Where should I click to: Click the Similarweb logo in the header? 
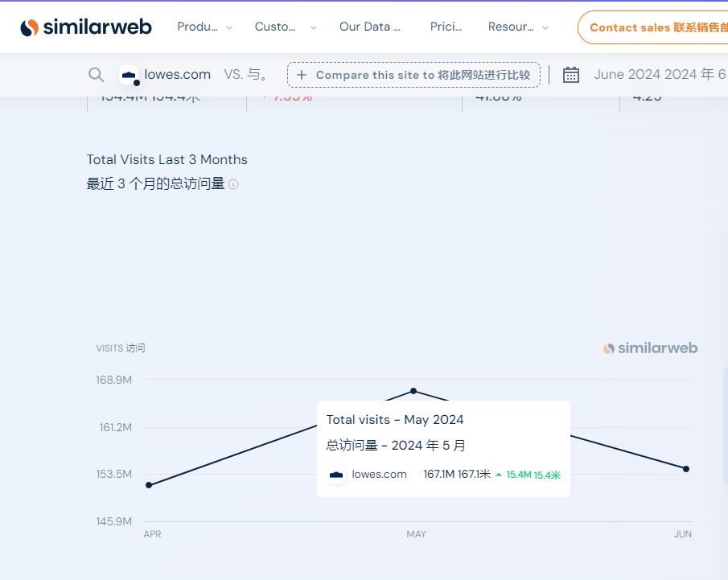click(x=86, y=27)
